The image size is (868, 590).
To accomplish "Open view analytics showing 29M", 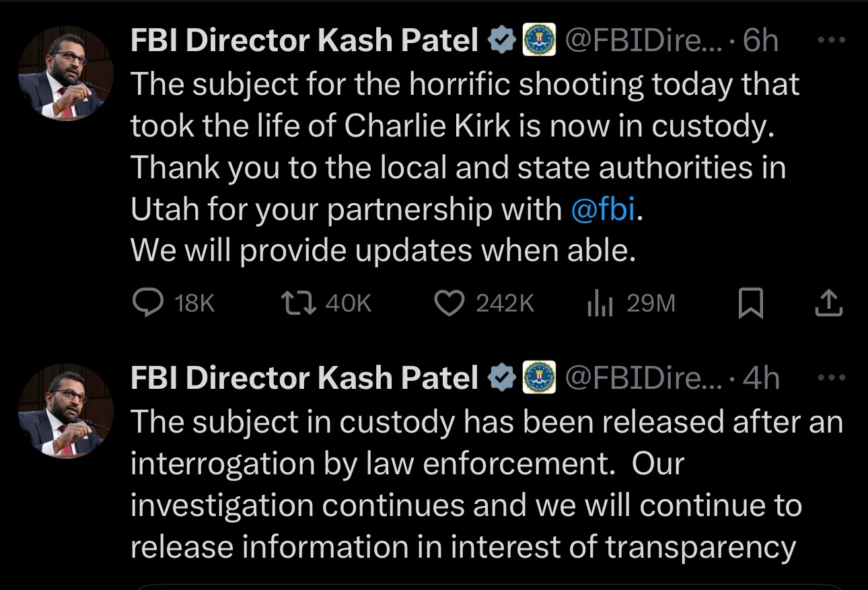I will pyautogui.click(x=599, y=303).
